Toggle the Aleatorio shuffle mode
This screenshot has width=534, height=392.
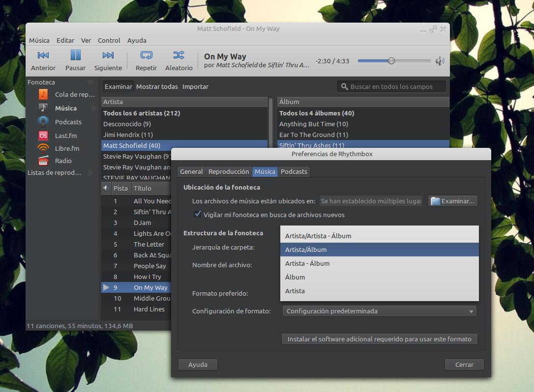tap(179, 60)
